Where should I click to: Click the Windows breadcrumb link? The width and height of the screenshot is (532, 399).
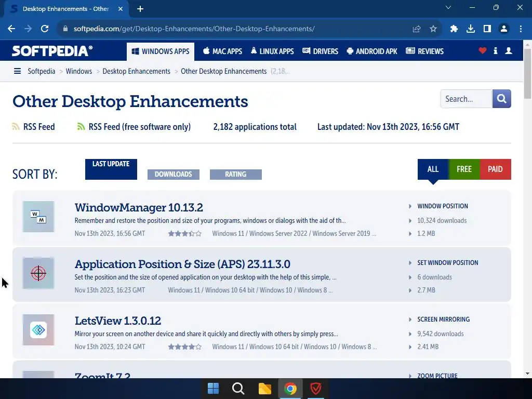click(79, 71)
